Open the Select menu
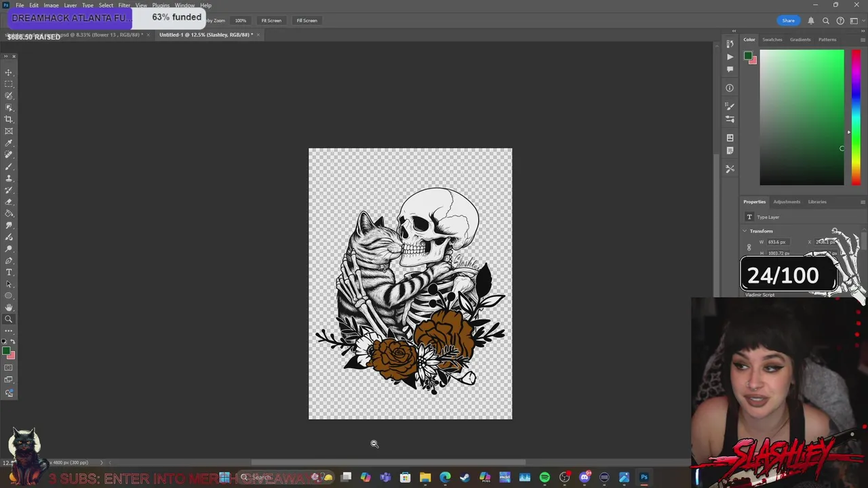The width and height of the screenshot is (868, 488). [x=106, y=5]
